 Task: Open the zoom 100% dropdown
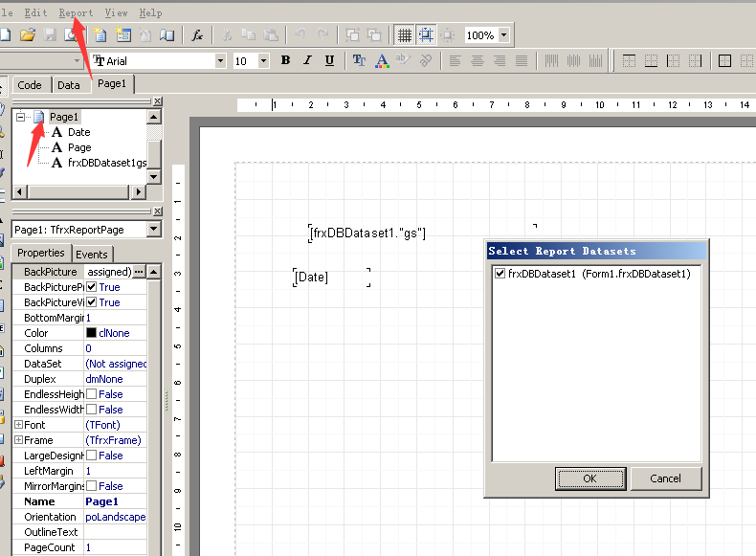pos(504,35)
